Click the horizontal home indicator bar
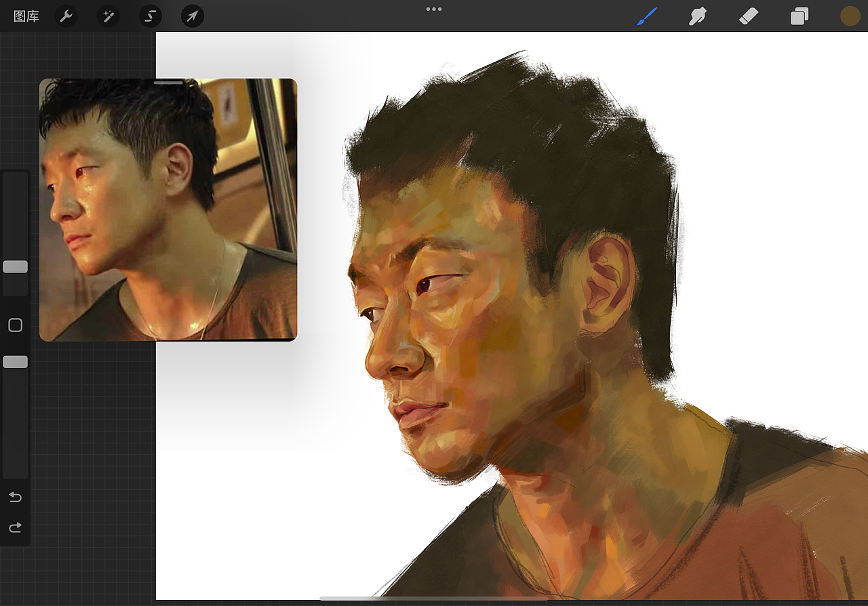Screen dimensions: 868x606 pyautogui.click(x=434, y=599)
